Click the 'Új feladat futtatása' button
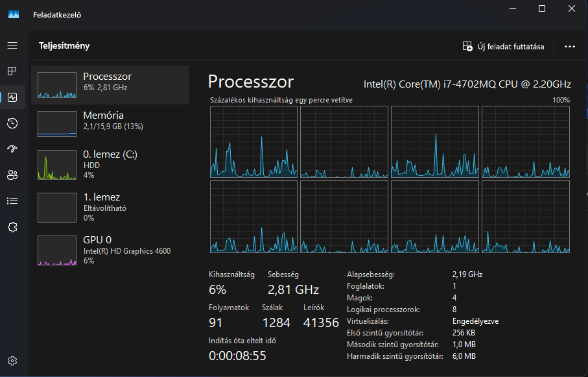Image resolution: width=588 pixels, height=377 pixels. (503, 47)
